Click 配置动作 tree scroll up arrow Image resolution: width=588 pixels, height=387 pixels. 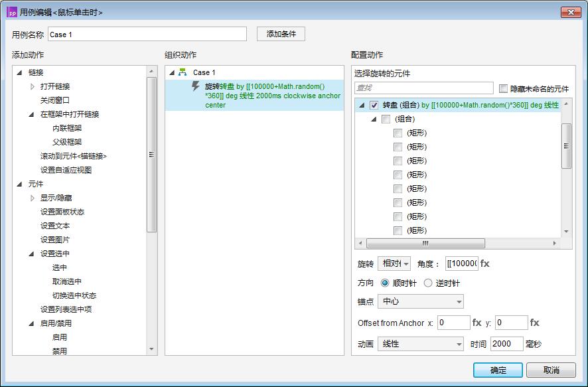coord(566,104)
